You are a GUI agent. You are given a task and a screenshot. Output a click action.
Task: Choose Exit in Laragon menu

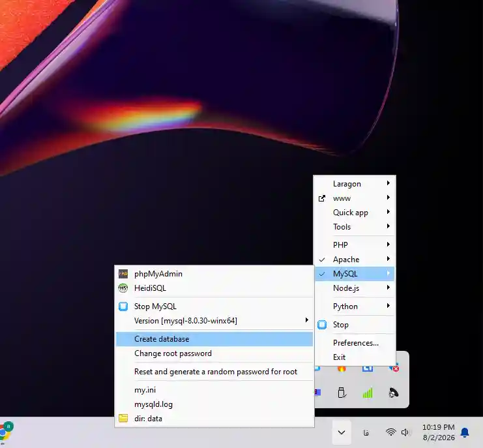[x=355, y=357]
